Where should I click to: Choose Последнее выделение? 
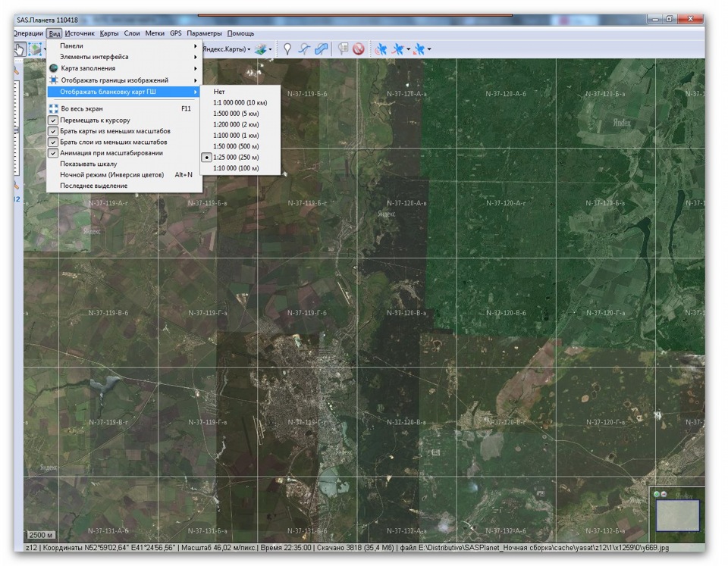(x=124, y=186)
